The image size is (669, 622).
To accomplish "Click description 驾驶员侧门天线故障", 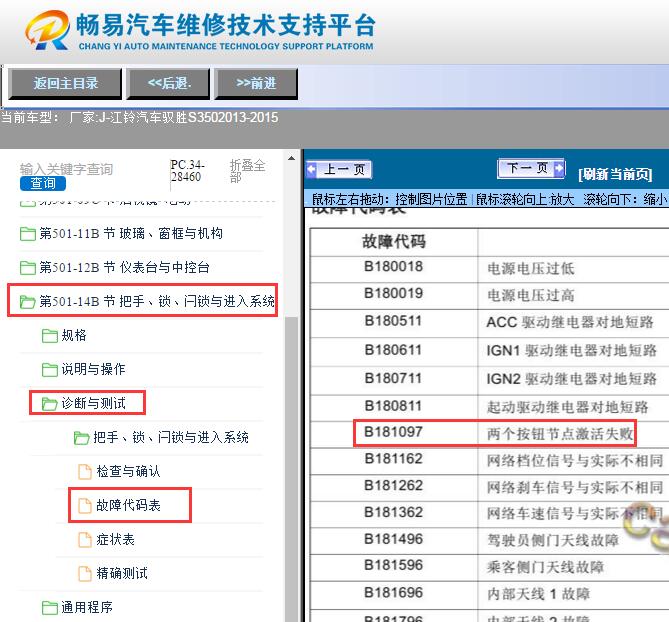I will click(553, 541).
